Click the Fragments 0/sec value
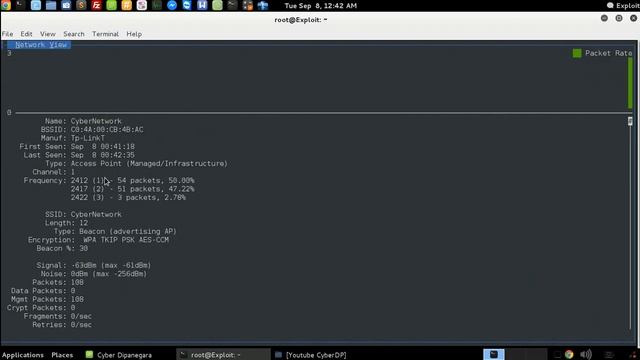 (81, 316)
